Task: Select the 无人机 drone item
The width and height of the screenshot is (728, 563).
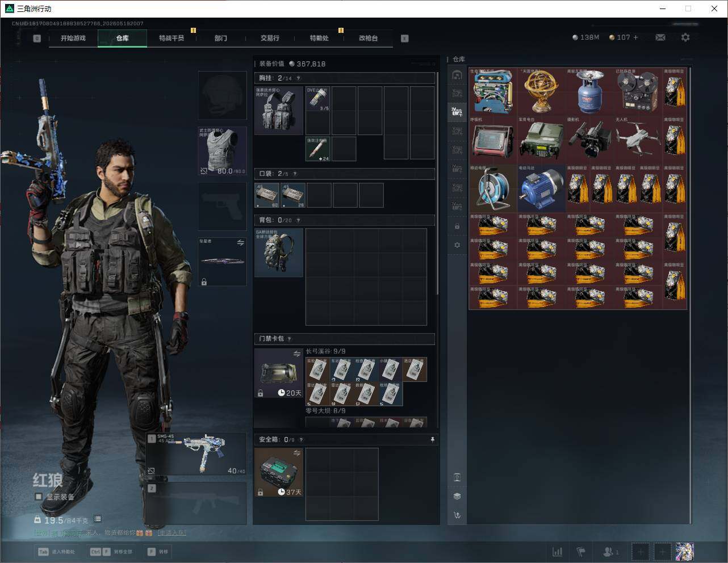Action: [638, 140]
